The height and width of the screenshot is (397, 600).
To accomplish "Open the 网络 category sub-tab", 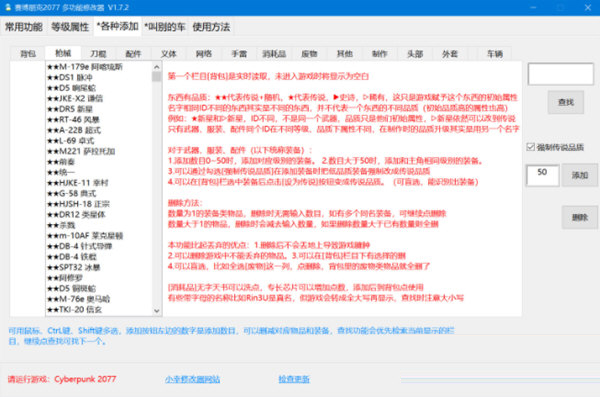I will (204, 54).
